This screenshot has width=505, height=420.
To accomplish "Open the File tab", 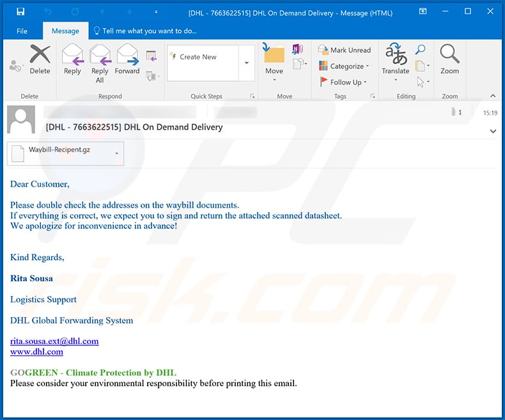I will coord(22,31).
